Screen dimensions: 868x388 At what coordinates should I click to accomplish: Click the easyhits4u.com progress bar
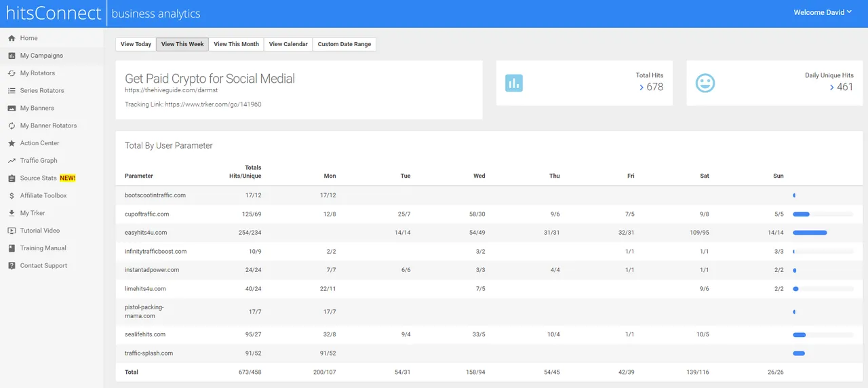[x=823, y=233]
